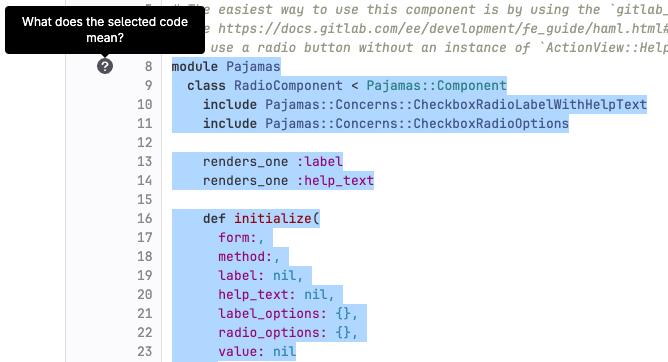The image size is (668, 362).
Task: Click CheckboxRadioLabelWithHelpText in the include line
Action: pyautogui.click(x=530, y=105)
